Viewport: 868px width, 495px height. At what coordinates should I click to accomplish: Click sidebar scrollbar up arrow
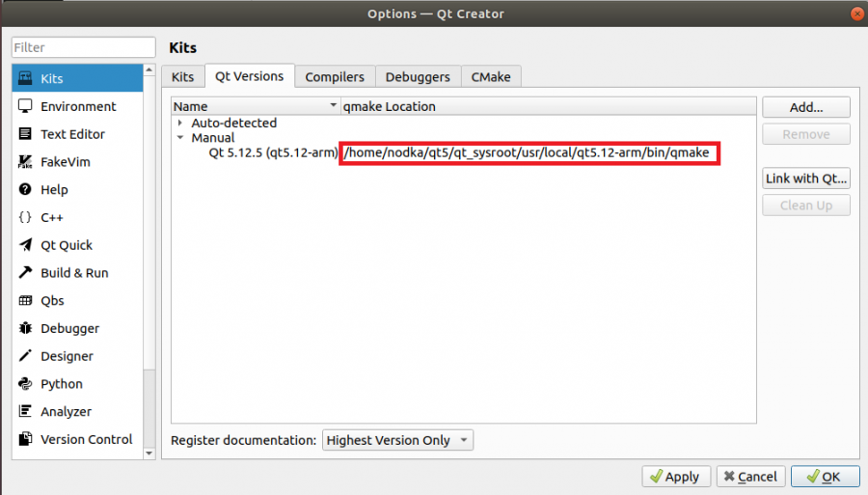pyautogui.click(x=149, y=69)
